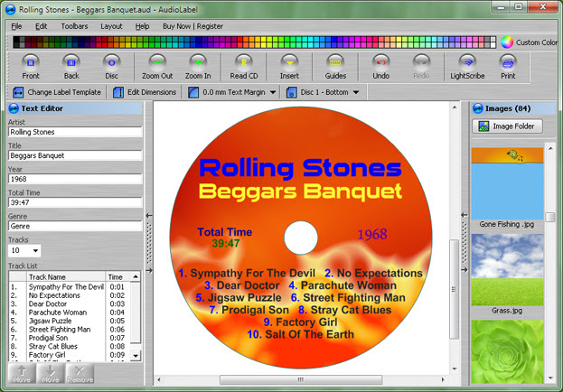Click the Time column header
This screenshot has height=392, width=563.
(118, 276)
